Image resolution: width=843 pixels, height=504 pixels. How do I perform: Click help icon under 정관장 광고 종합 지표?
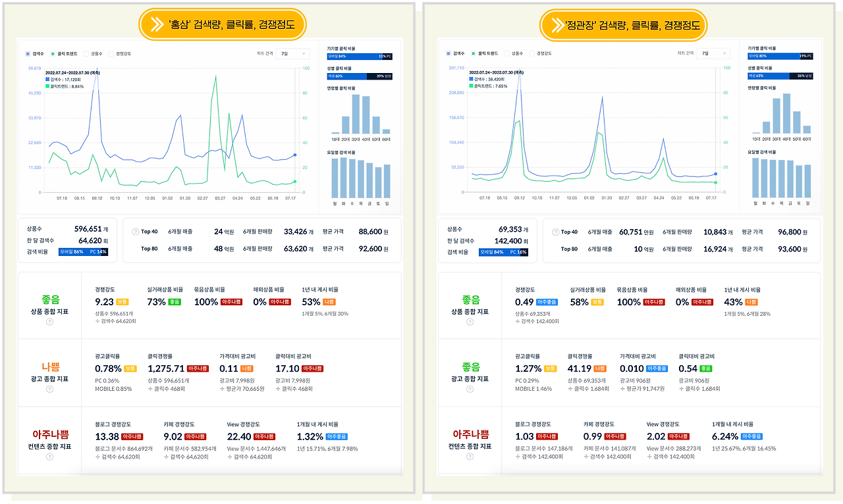[x=470, y=390]
